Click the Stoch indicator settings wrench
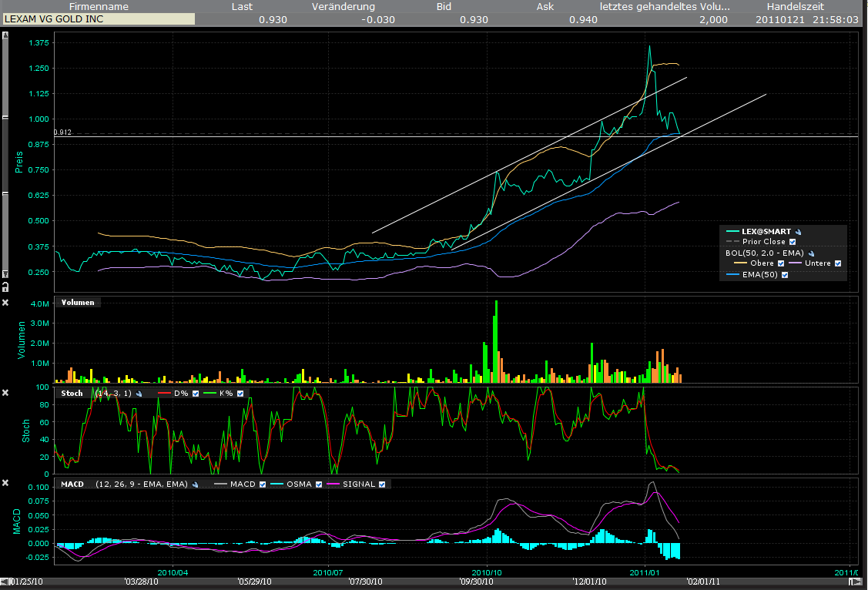 (x=140, y=394)
